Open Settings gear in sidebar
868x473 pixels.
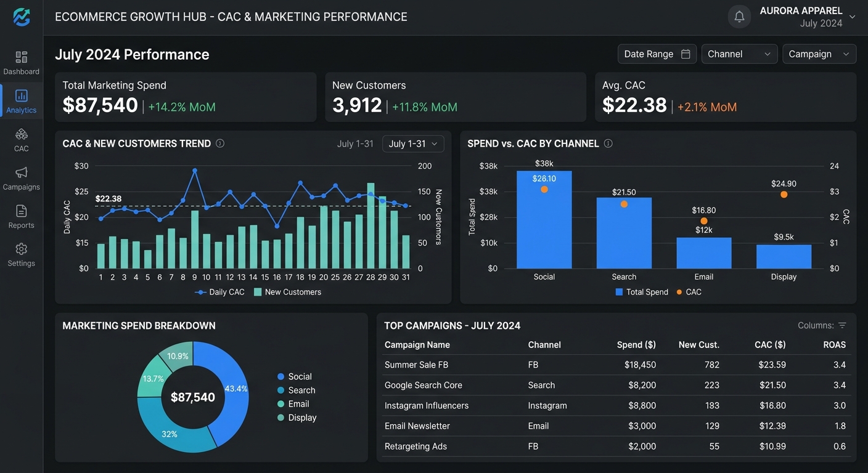click(22, 249)
